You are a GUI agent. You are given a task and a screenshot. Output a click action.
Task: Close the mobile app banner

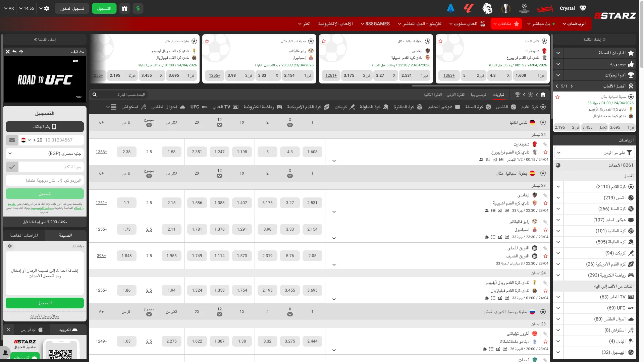8,329
